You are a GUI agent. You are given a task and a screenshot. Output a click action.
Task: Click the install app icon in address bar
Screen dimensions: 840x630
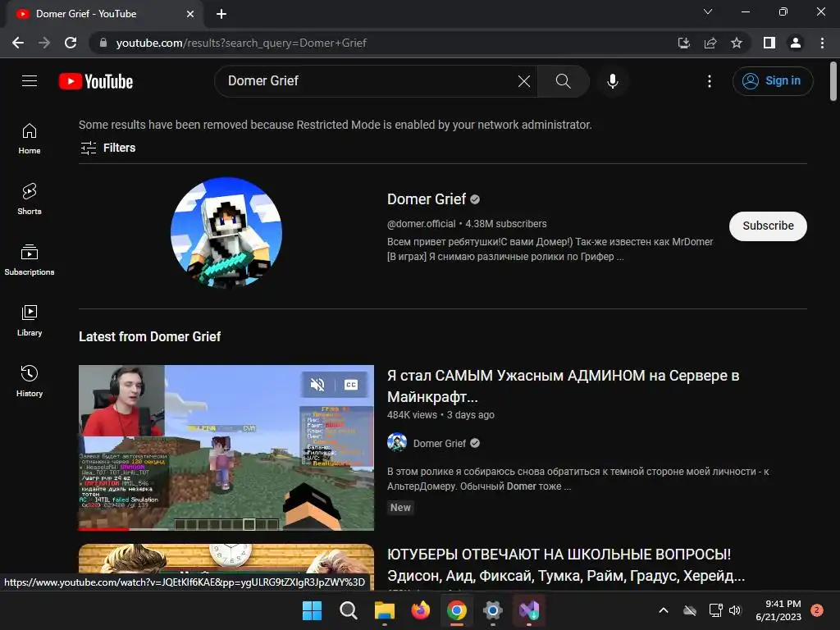tap(683, 43)
